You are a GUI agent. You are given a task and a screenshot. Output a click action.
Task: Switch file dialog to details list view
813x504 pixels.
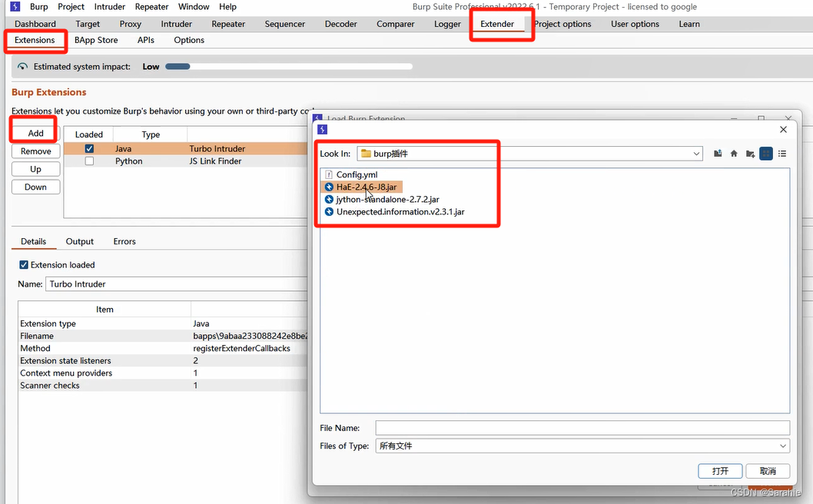point(782,154)
